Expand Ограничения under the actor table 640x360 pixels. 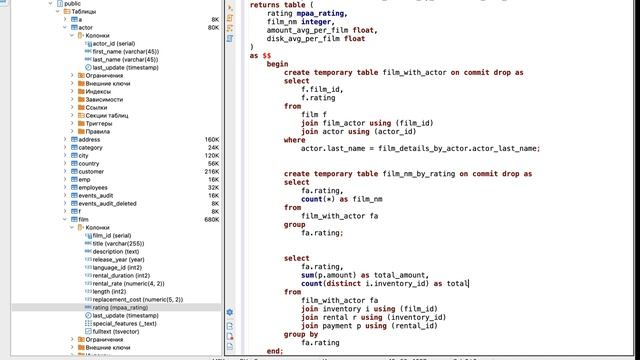72,76
